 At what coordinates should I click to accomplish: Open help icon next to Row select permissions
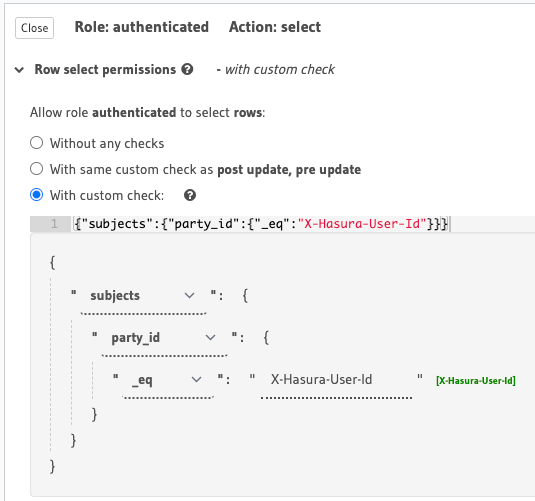(187, 69)
